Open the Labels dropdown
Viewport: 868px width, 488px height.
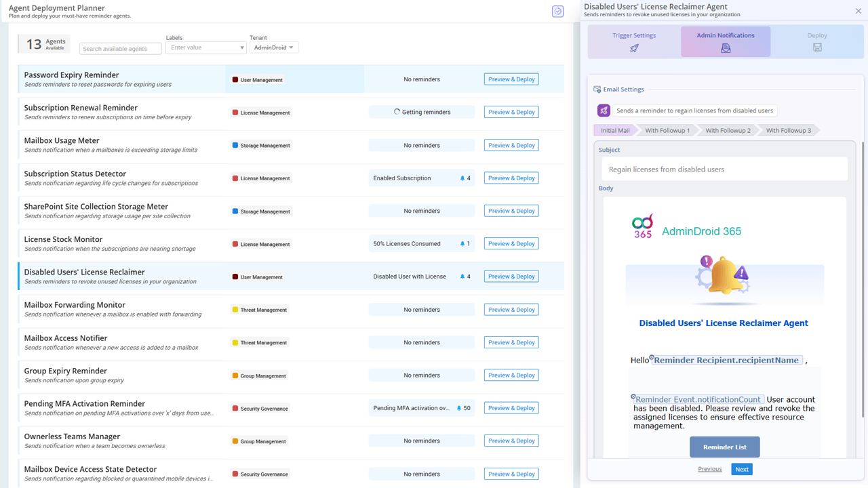point(206,47)
